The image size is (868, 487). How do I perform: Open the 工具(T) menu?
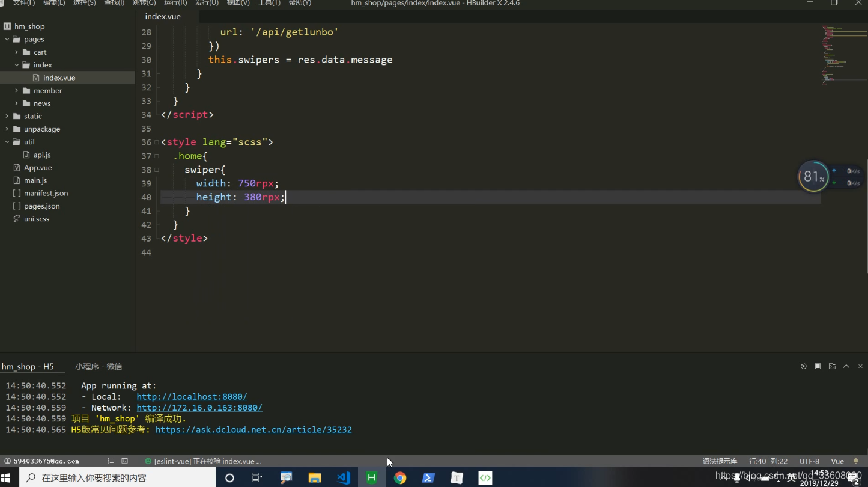[x=269, y=3]
